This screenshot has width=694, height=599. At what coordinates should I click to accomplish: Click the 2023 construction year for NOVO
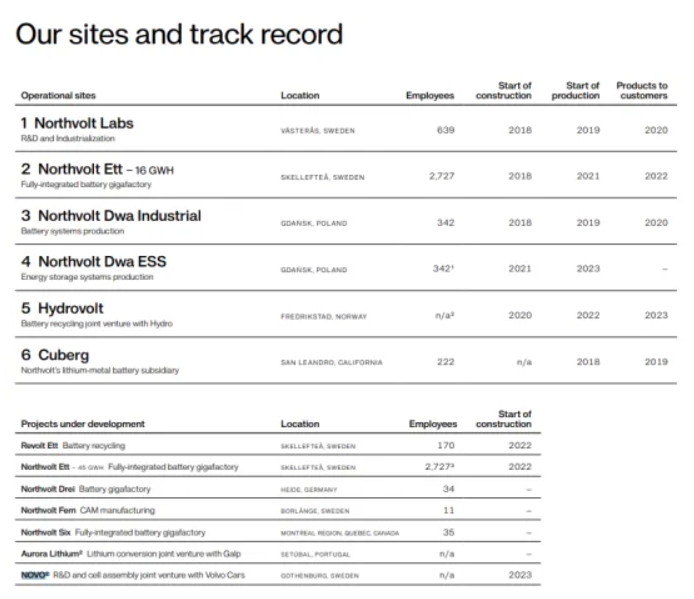tap(520, 575)
